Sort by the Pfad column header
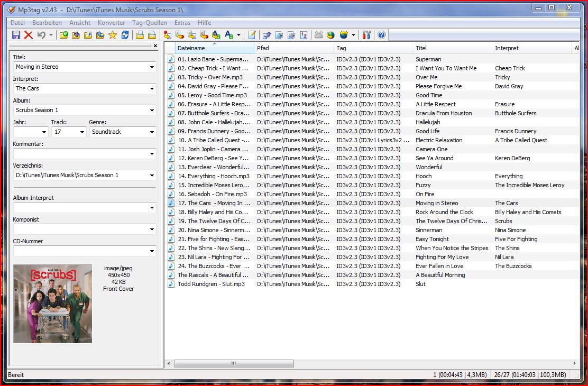Image resolution: width=588 pixels, height=386 pixels. (293, 48)
